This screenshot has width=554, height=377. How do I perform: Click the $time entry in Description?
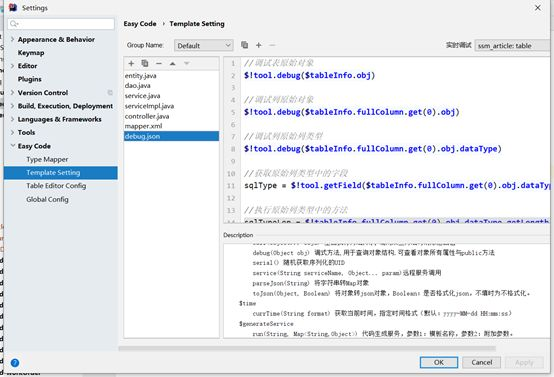247,303
